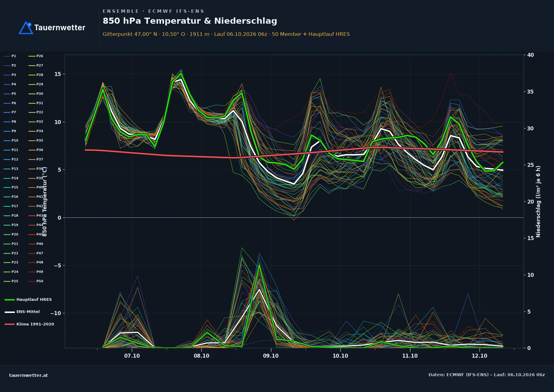This screenshot has height=392, width=554.
Task: Click the 12.10 date axis label
Action: click(480, 356)
